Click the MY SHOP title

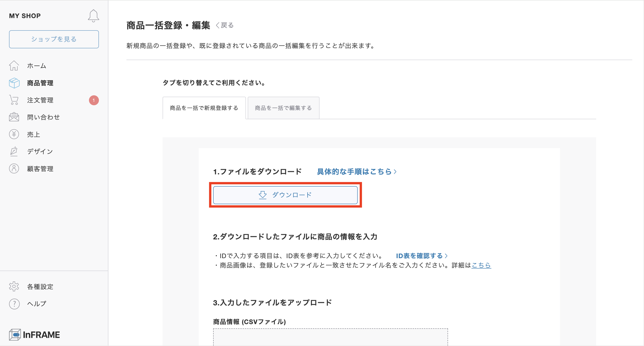[x=25, y=16]
